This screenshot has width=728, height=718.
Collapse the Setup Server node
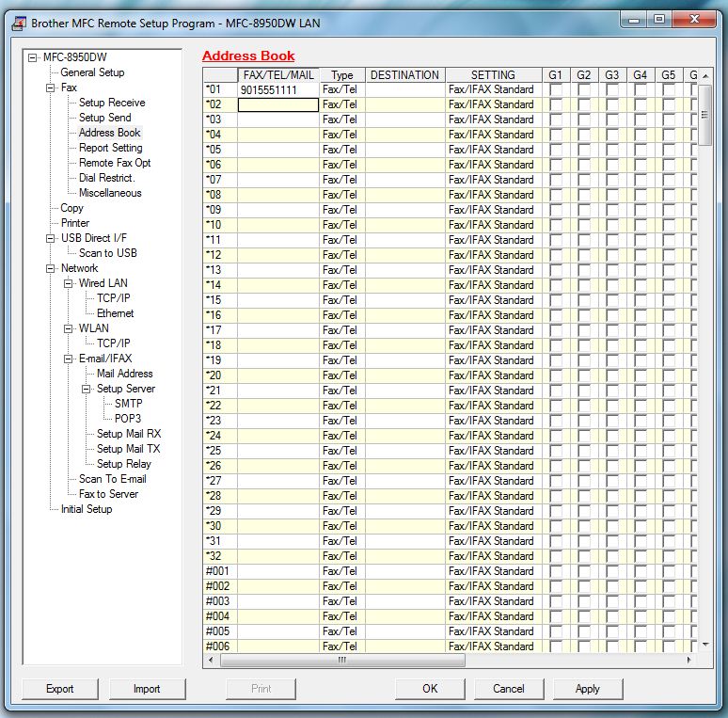coord(87,389)
